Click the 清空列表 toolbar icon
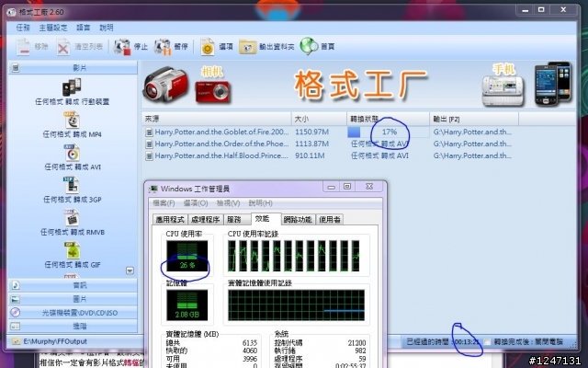The width and height of the screenshot is (588, 368). point(63,47)
